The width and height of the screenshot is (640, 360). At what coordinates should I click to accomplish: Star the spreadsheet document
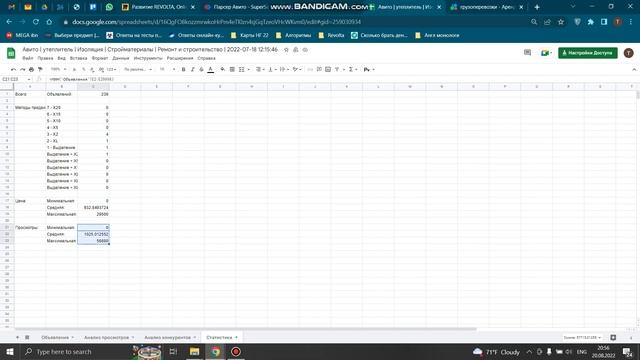286,50
